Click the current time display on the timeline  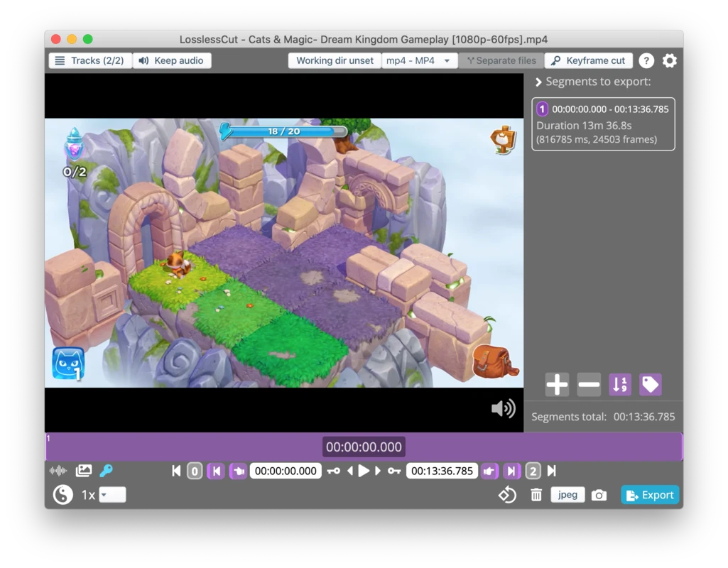click(x=364, y=447)
